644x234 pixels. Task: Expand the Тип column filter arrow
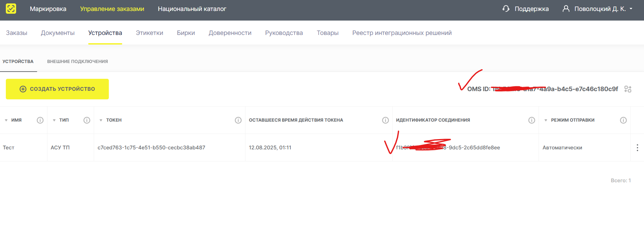coord(54,120)
